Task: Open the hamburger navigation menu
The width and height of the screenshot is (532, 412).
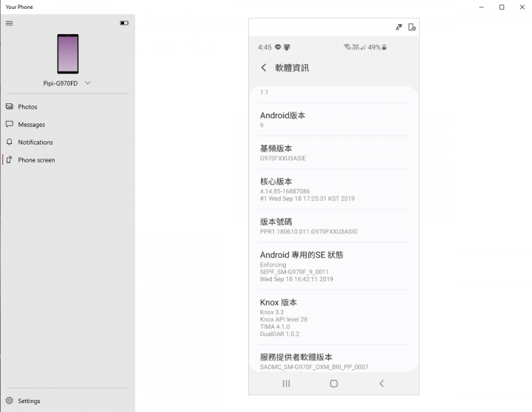Action: click(9, 23)
